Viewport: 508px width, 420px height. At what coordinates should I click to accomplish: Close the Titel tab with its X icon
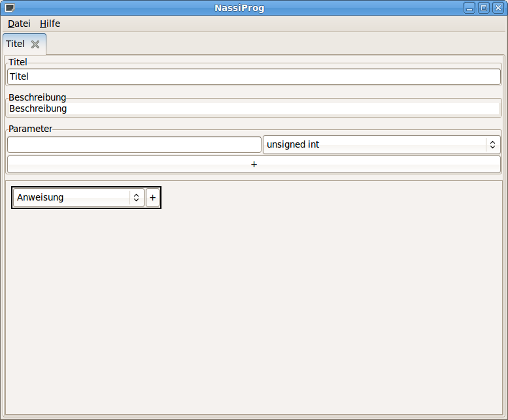tap(35, 44)
